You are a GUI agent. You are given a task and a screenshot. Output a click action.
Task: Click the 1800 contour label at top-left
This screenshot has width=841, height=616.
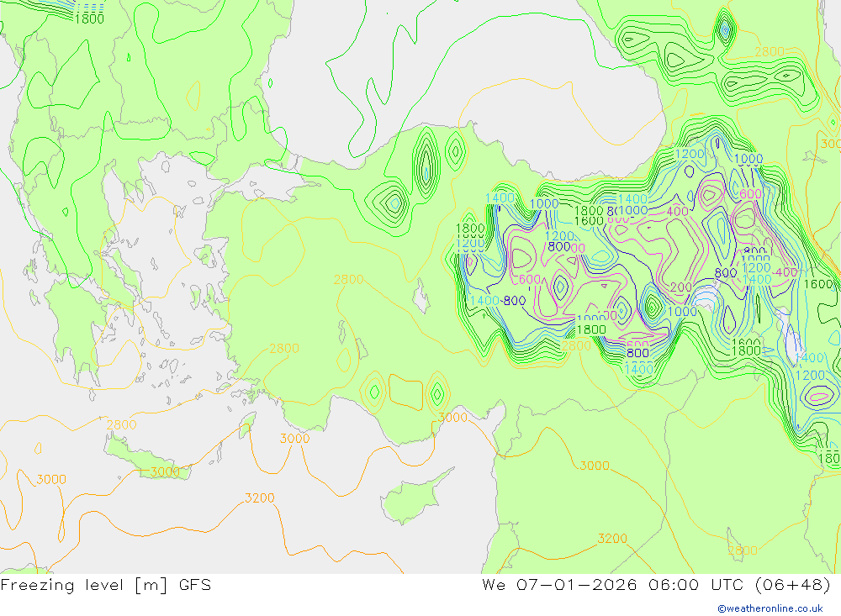[x=89, y=19]
